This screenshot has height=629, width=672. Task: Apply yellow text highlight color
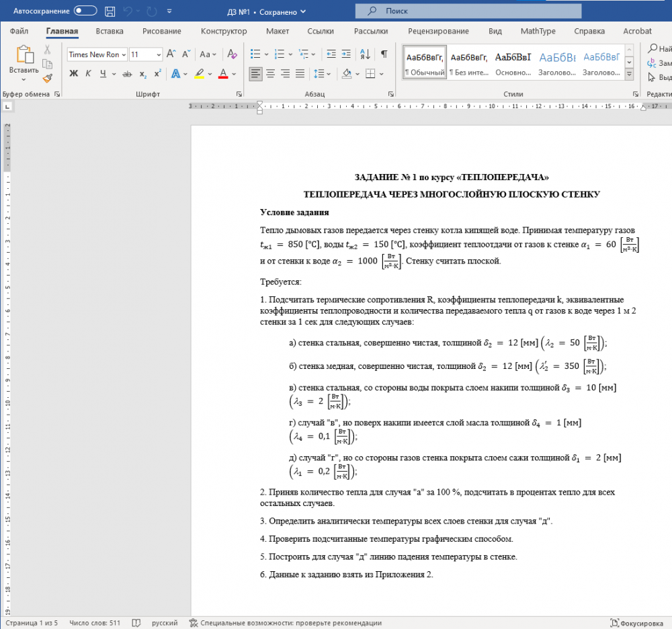(x=200, y=74)
